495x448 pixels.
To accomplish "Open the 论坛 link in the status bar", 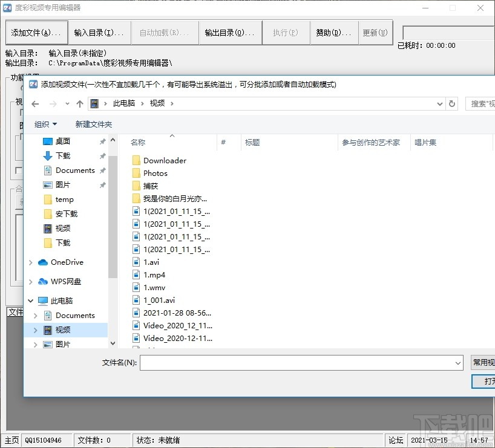I will (x=396, y=440).
